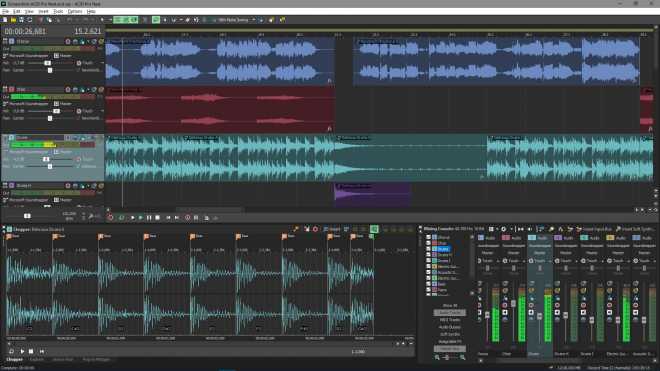Click the red circular icon in the Chopper toolbar

[x=315, y=229]
